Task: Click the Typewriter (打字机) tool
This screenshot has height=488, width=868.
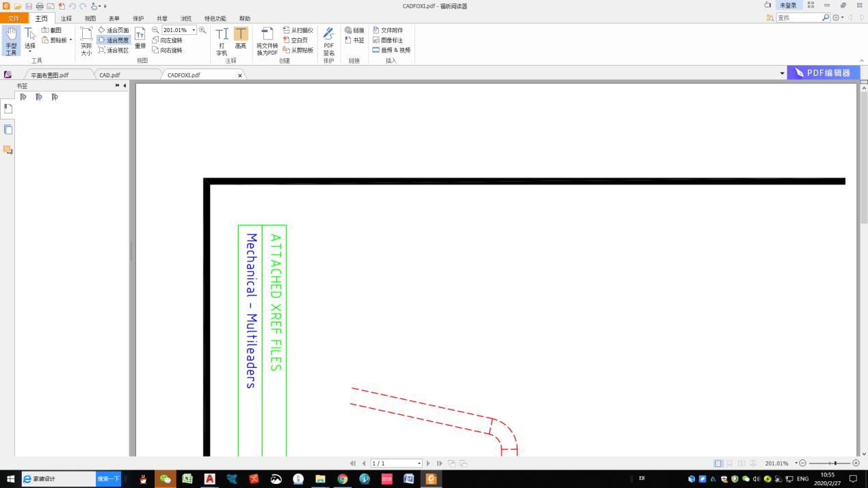Action: click(x=222, y=41)
